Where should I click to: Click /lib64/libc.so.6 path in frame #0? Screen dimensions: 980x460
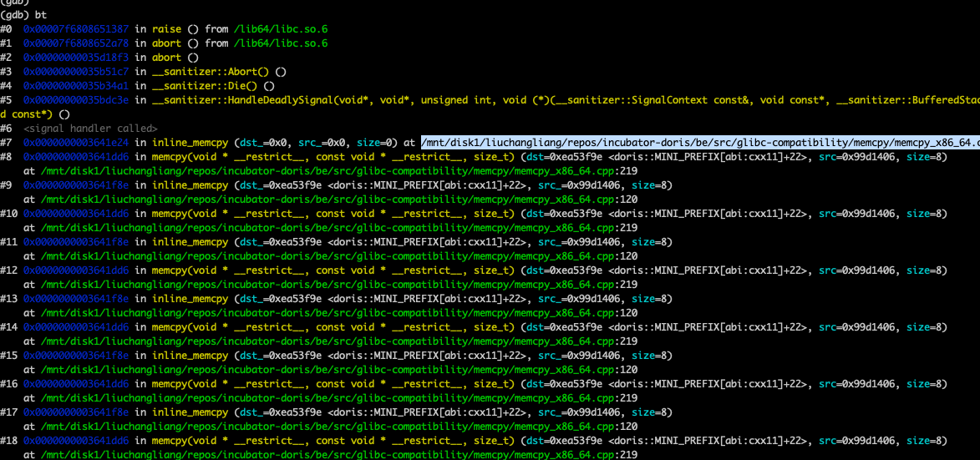[282, 29]
